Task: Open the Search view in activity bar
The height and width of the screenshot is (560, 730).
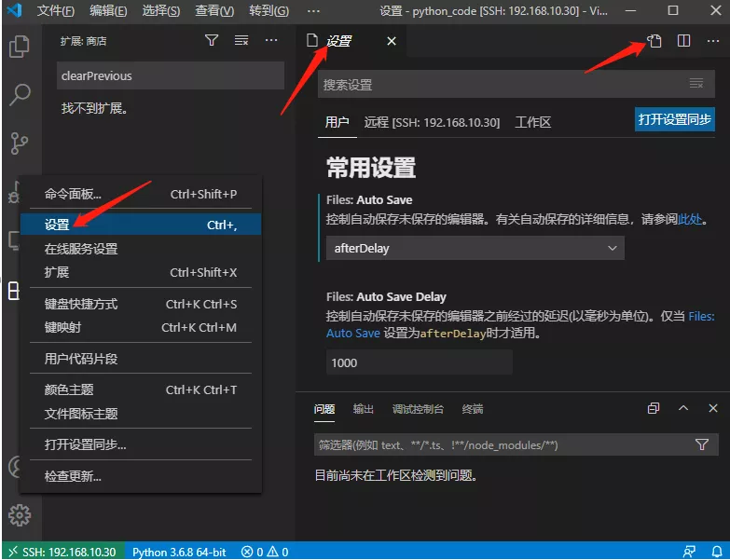Action: (x=19, y=94)
